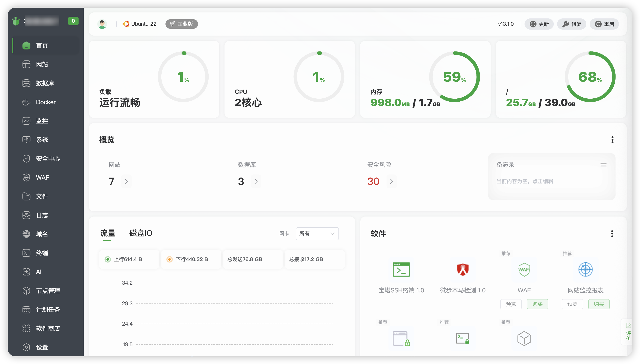Toggle the 上行 upstream series indicator
This screenshot has width=640, height=364.
(x=108, y=259)
